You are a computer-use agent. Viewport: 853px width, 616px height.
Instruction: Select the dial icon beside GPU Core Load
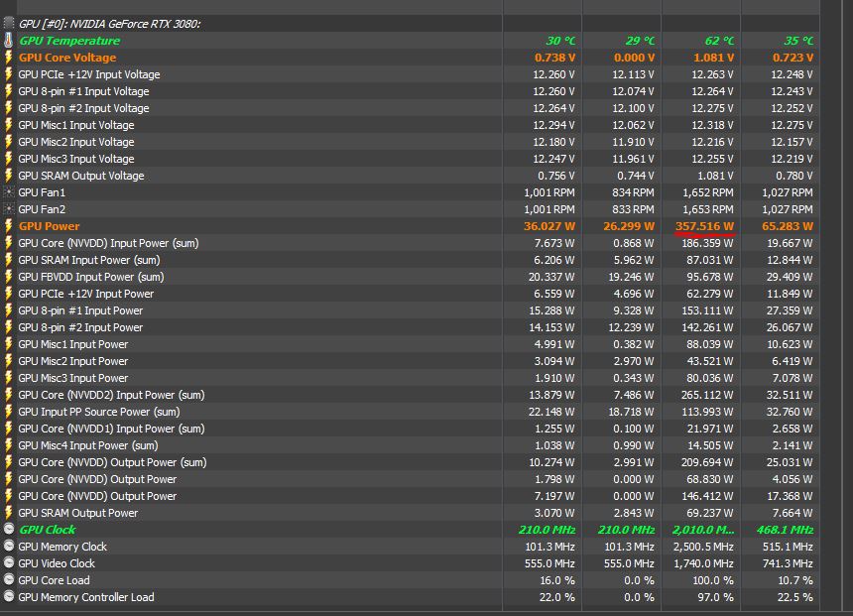click(x=9, y=580)
